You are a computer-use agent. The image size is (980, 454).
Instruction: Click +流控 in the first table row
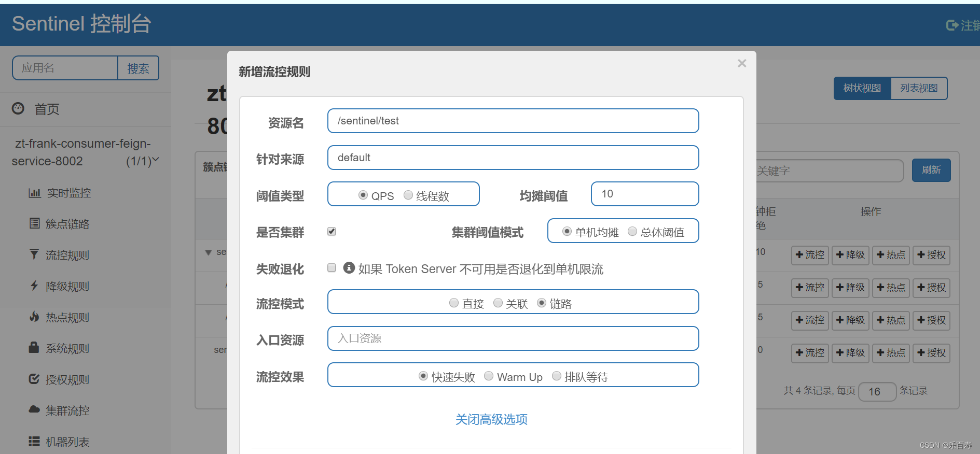[810, 255]
